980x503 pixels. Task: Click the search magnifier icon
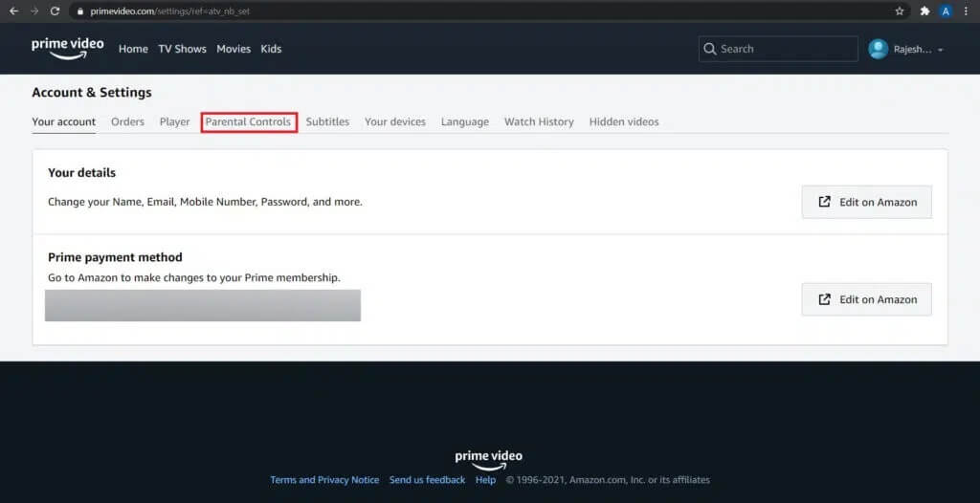point(709,49)
